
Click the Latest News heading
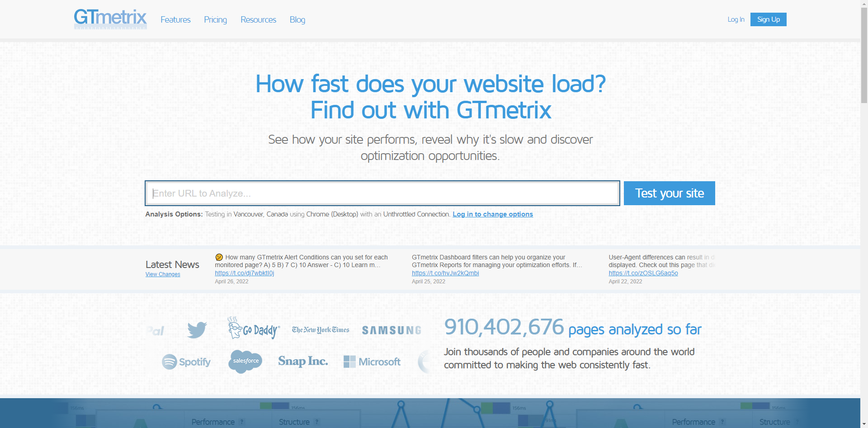pos(172,264)
